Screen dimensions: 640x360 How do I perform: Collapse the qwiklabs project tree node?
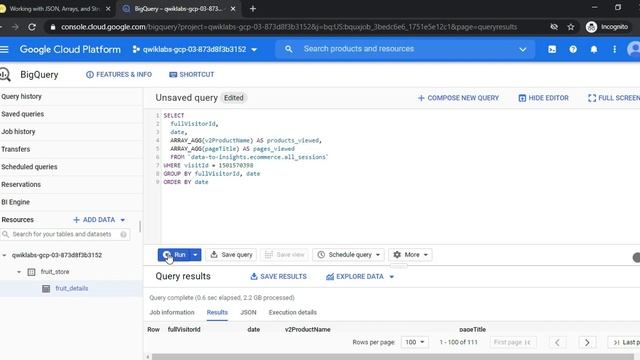click(x=4, y=256)
